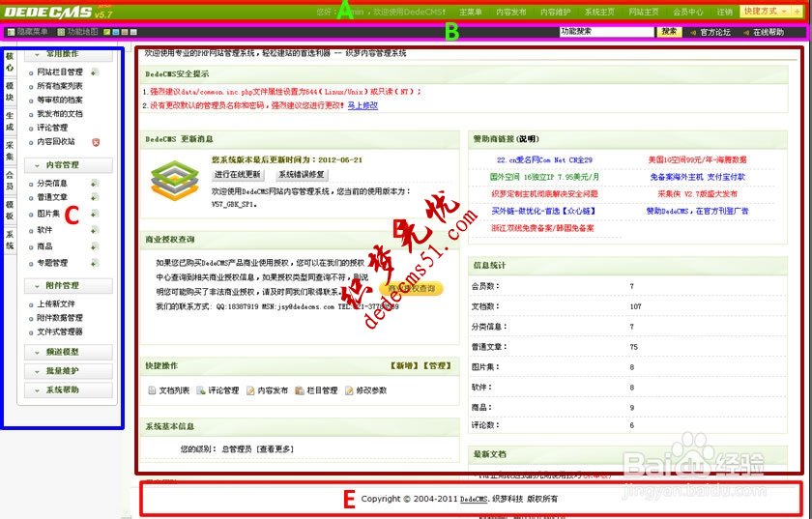Open 内容发布 in the top navigation
The width and height of the screenshot is (812, 519).
click(x=511, y=12)
